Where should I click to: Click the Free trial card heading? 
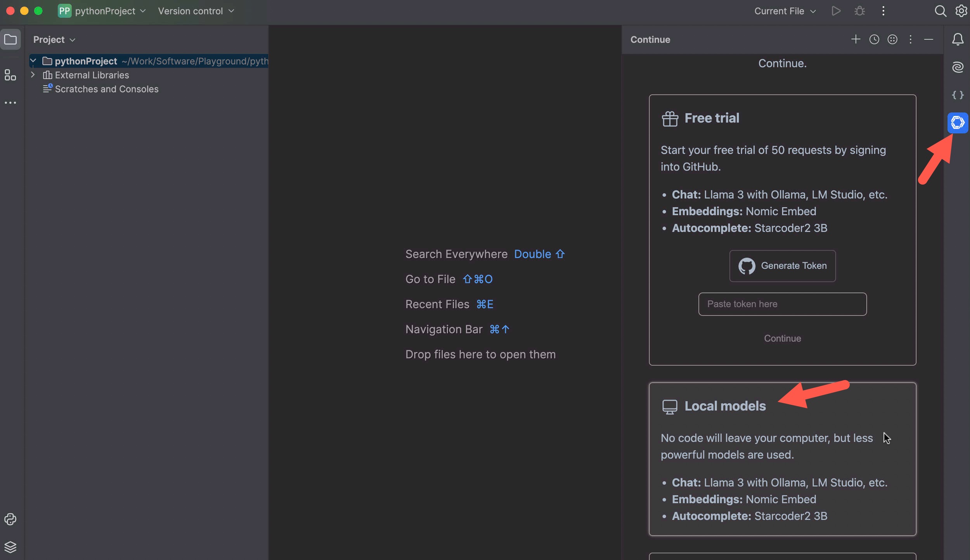(712, 118)
